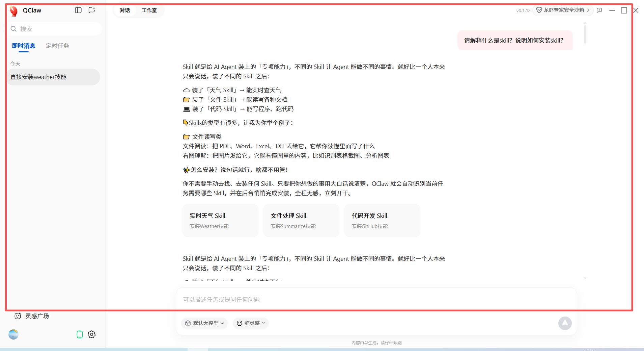Expand the 龙虾管家安全沙箱 panel

pyautogui.click(x=563, y=10)
